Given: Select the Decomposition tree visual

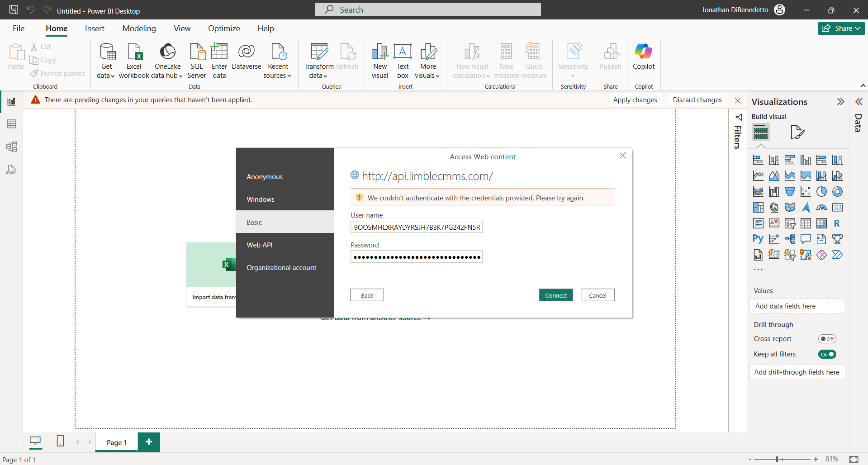Looking at the screenshot, I should click(x=790, y=239).
